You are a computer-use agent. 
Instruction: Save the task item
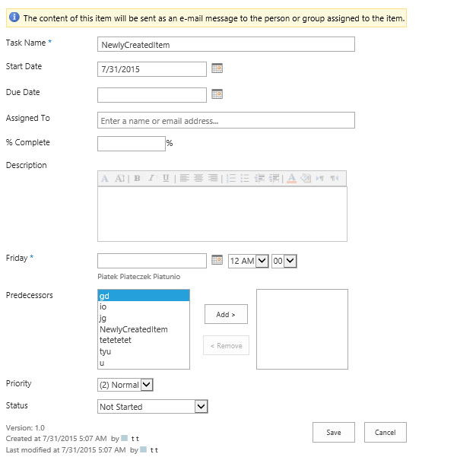(334, 433)
